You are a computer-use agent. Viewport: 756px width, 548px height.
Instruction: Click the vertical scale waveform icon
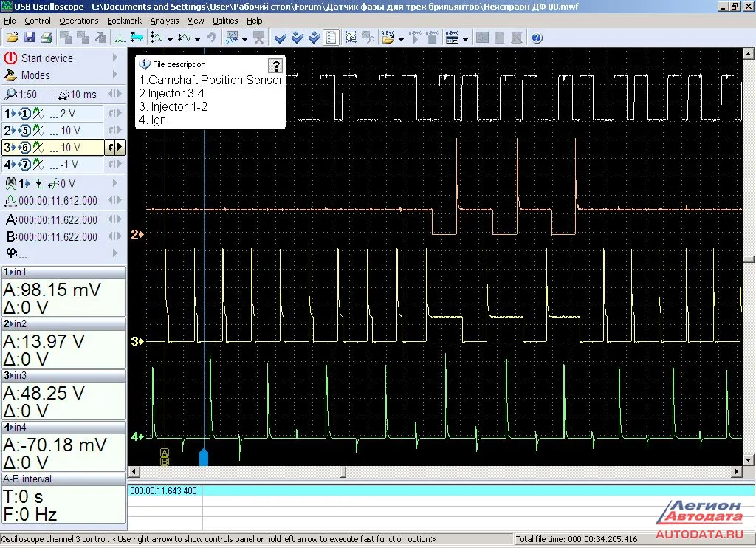coord(157,38)
